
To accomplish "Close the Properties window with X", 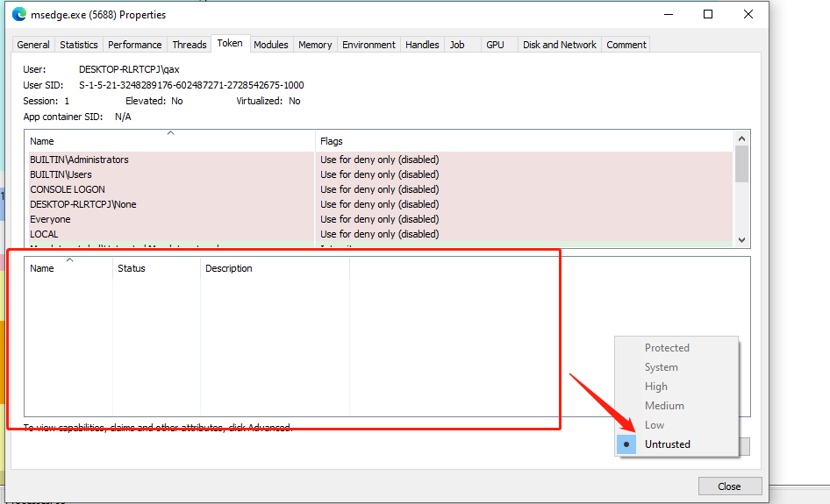I will [x=748, y=14].
